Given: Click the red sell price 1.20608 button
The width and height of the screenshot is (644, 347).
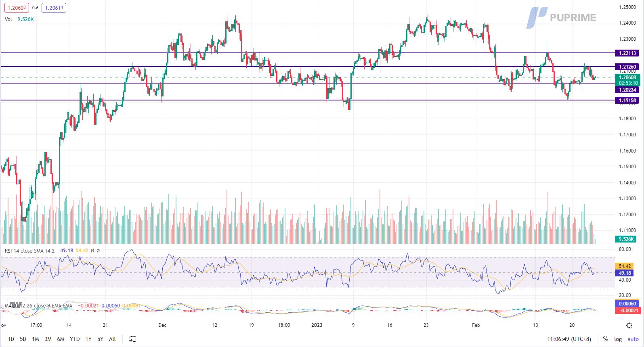Looking at the screenshot, I should tap(16, 8).
